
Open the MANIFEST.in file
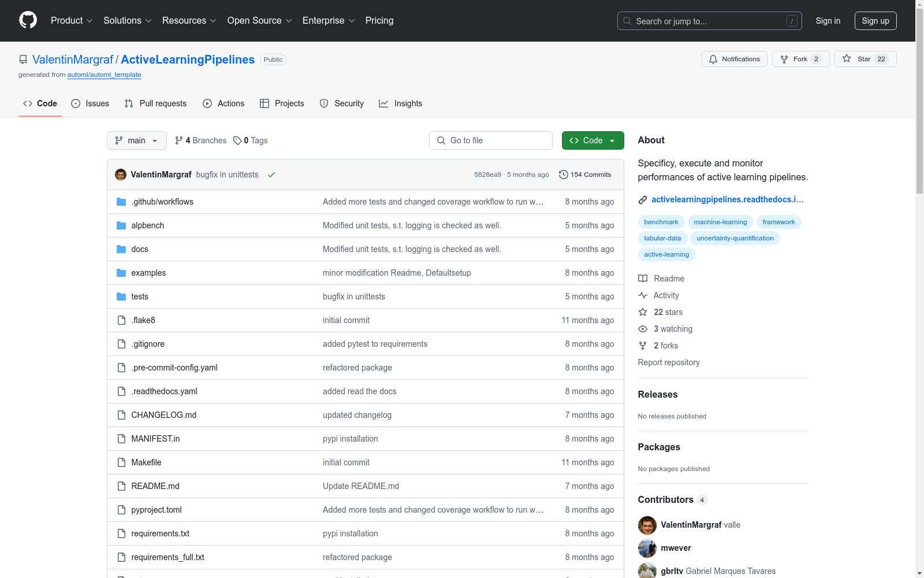pyautogui.click(x=155, y=439)
